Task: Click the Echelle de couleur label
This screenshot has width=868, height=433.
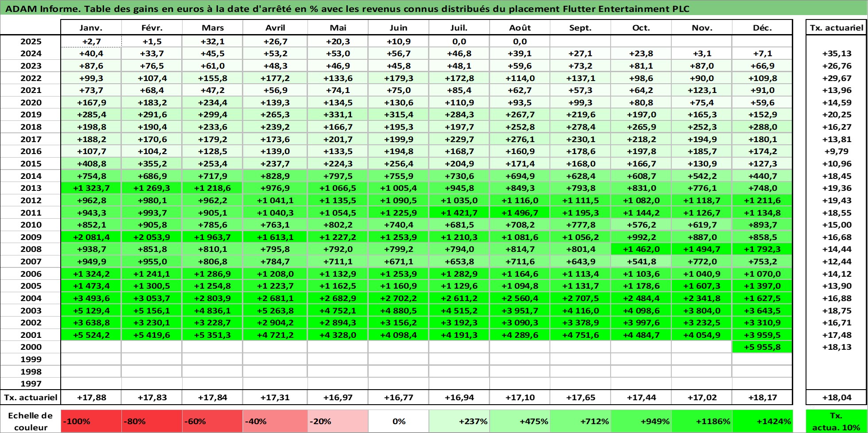Action: coord(31,421)
